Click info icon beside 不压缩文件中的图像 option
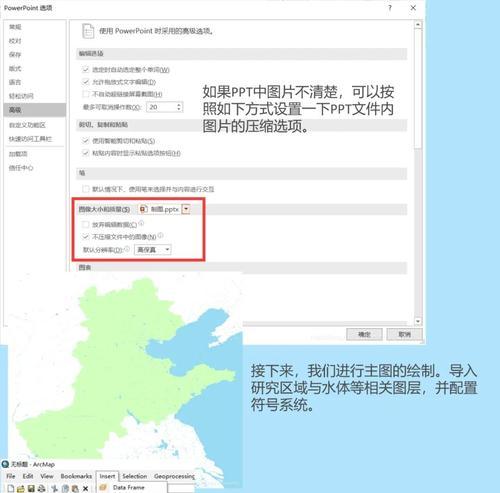 [160, 235]
